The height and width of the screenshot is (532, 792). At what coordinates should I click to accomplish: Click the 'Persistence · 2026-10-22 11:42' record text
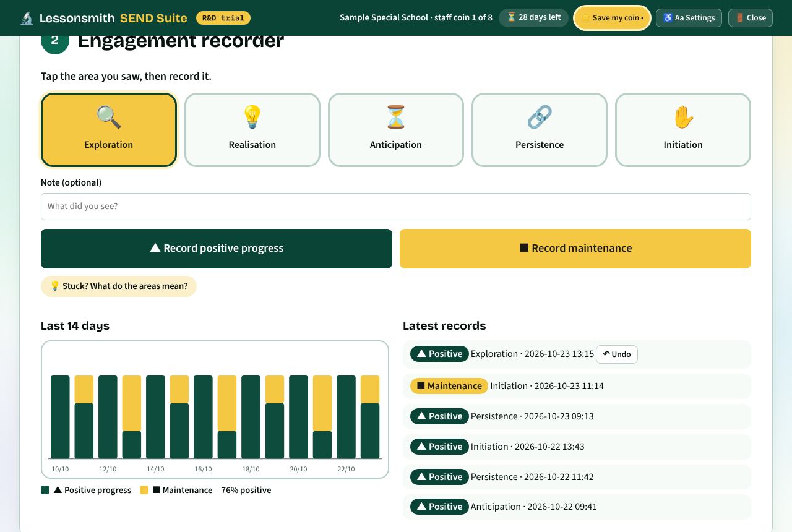(x=532, y=477)
